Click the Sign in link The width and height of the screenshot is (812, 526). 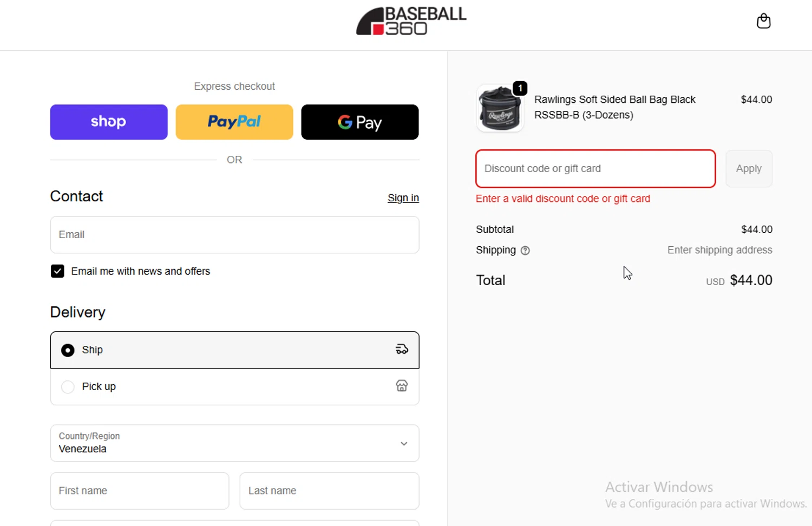403,198
